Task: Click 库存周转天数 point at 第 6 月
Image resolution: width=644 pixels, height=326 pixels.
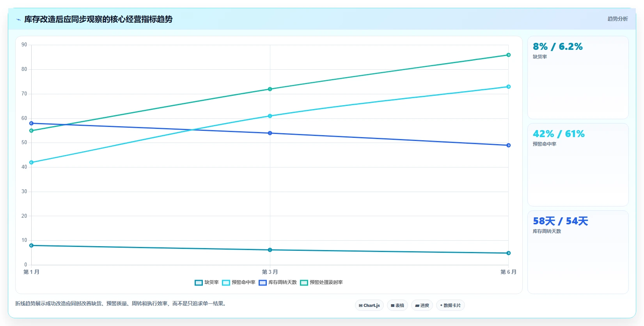Action: (508, 145)
